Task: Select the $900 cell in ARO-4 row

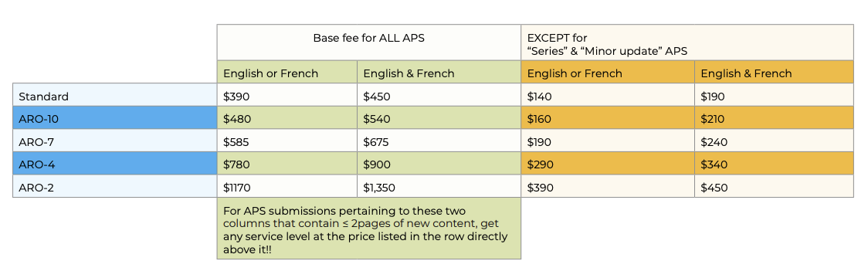Action: [439, 164]
